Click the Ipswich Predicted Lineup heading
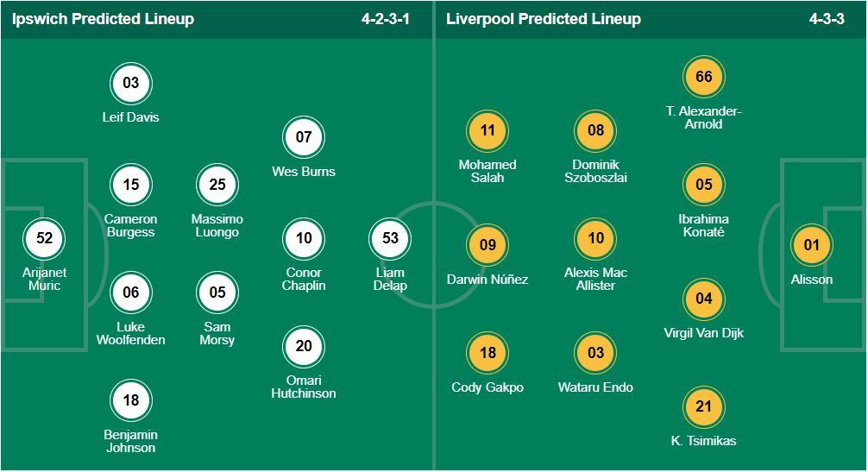The width and height of the screenshot is (868, 472). point(103,19)
